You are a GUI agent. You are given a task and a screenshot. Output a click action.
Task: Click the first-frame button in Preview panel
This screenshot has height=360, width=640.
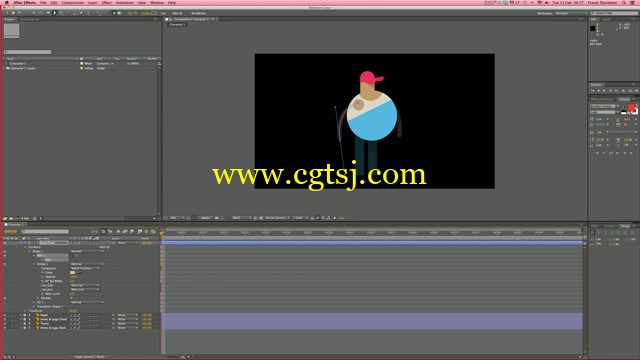point(593,91)
